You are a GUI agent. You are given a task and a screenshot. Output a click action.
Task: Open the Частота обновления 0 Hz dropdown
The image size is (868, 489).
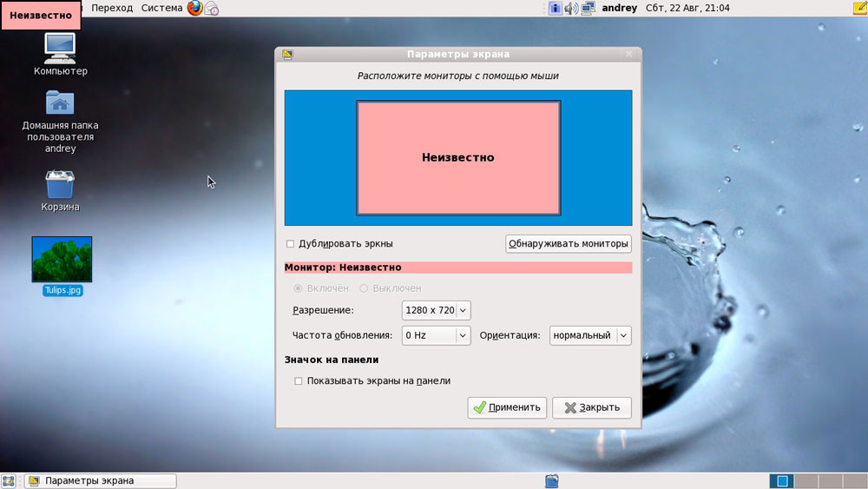[437, 335]
